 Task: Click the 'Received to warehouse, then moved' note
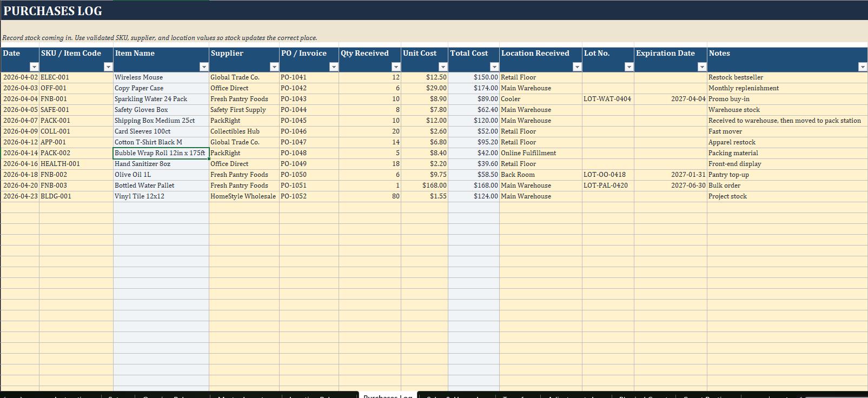(787, 121)
